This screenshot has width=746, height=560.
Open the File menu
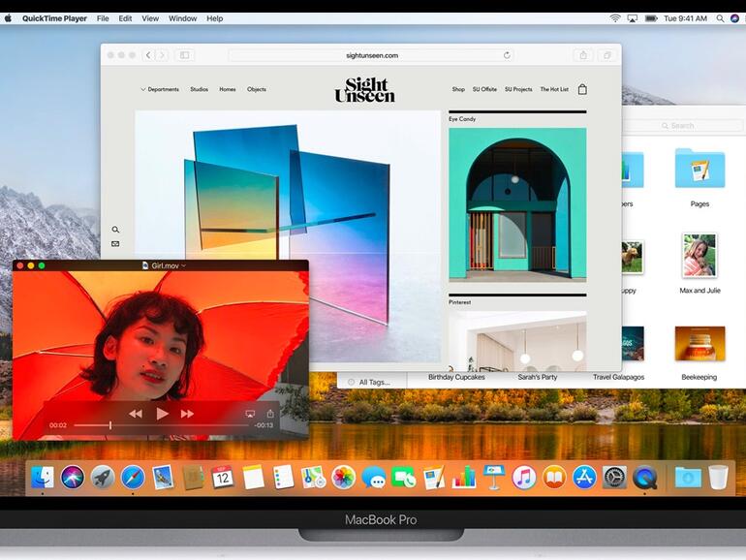(103, 18)
